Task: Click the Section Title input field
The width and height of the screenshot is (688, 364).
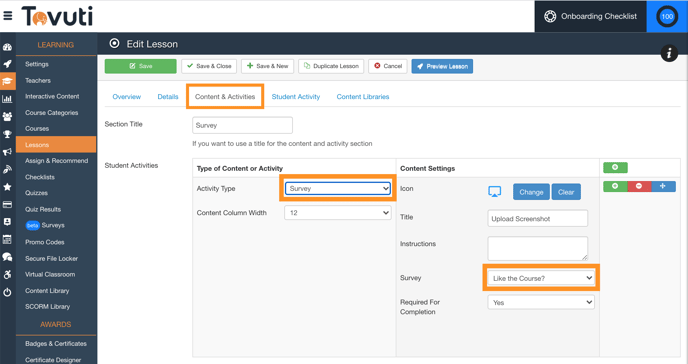Action: (242, 125)
